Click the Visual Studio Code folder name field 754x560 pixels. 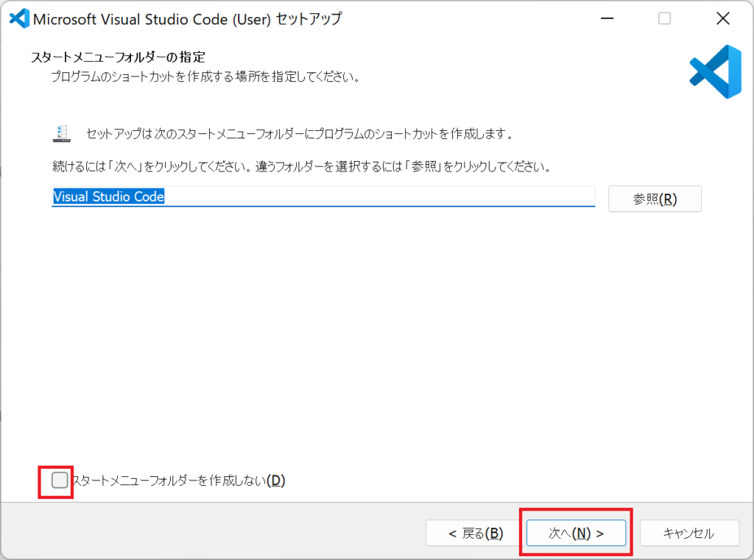coord(323,196)
